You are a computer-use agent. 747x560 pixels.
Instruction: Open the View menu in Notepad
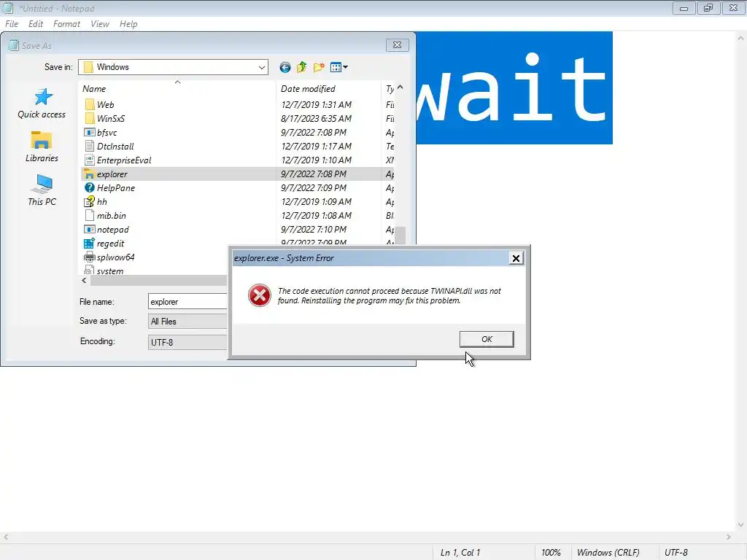click(99, 24)
